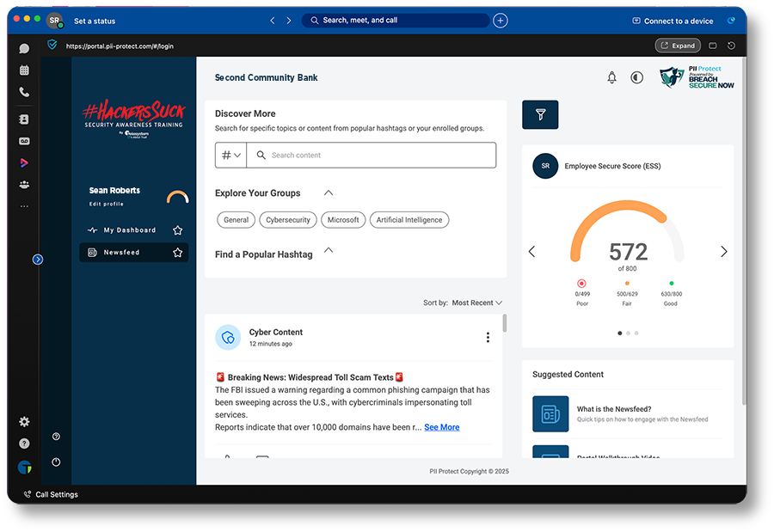Open the Contacts icon in sidebar
Viewport: 774px width, 532px height.
click(x=24, y=119)
